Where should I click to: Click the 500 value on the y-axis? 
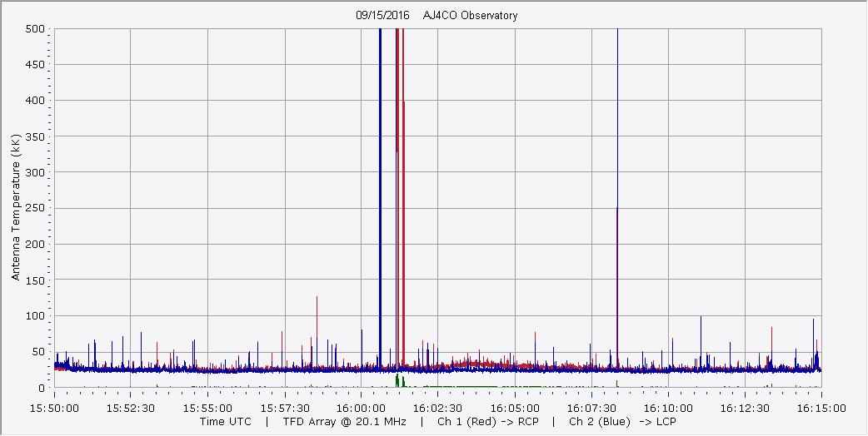coord(35,29)
